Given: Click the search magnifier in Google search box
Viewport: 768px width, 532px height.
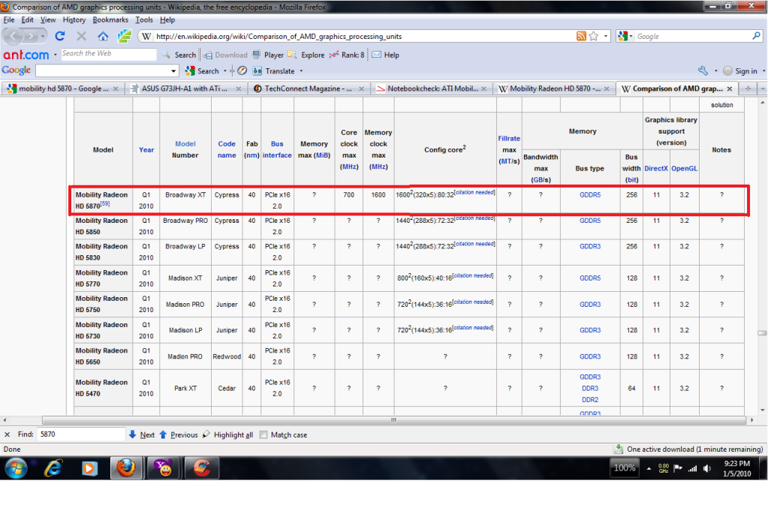Looking at the screenshot, I should [756, 36].
